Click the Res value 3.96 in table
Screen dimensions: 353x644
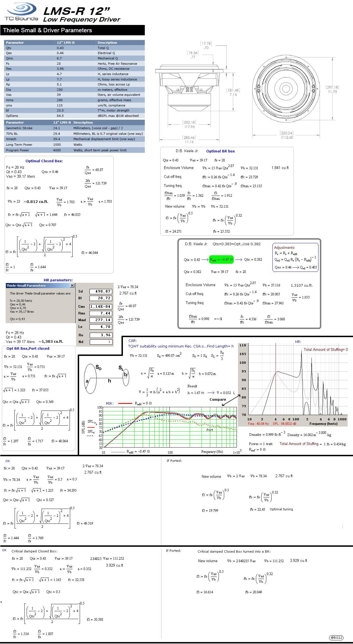[x=60, y=69]
